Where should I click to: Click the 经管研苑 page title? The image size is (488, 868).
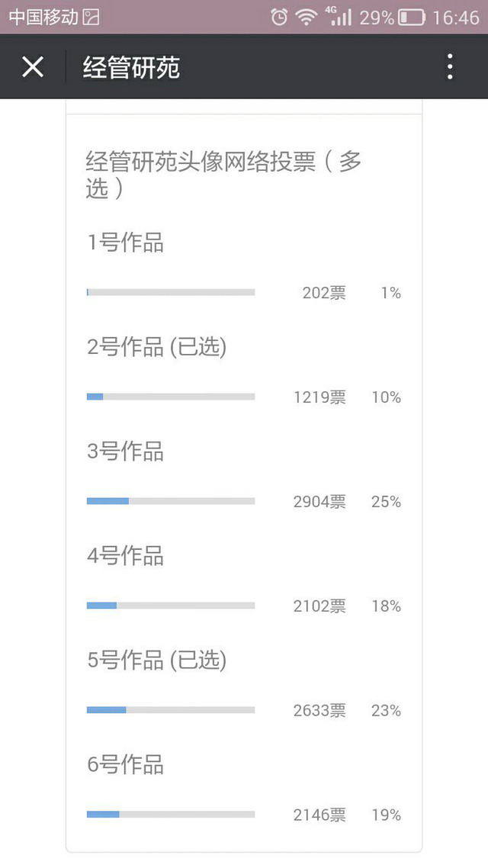[x=132, y=68]
